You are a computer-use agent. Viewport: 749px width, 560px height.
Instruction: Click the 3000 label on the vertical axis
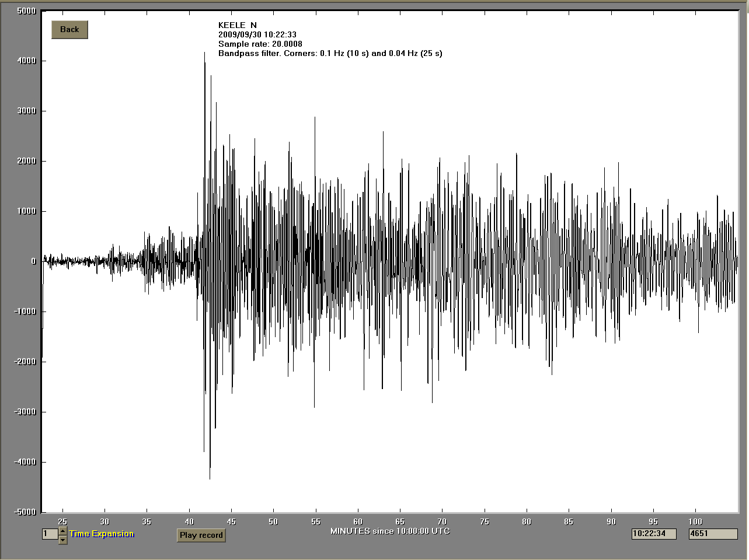coord(27,111)
